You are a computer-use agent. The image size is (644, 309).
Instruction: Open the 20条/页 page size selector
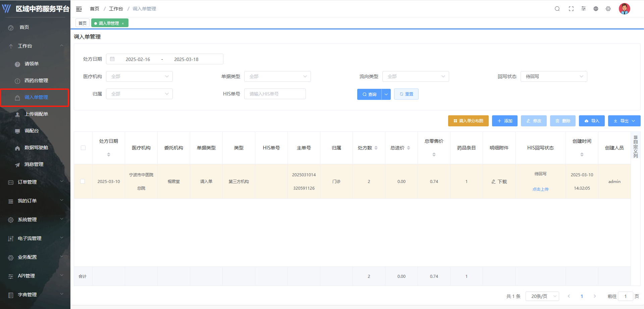(542, 296)
